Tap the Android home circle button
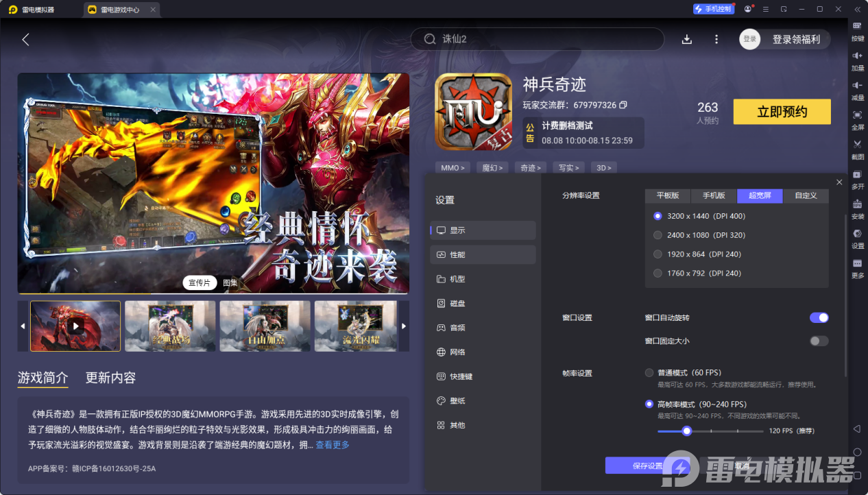The width and height of the screenshot is (868, 495). pos(857,452)
